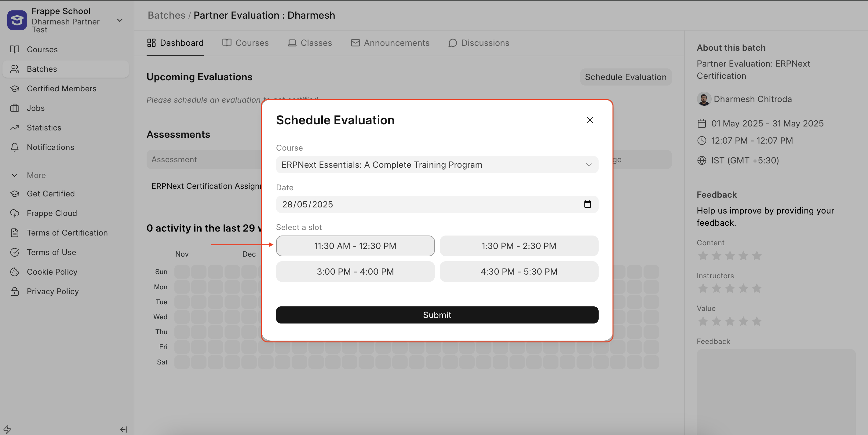
Task: Click the clock icon beside 12:07 PM
Action: 702,141
